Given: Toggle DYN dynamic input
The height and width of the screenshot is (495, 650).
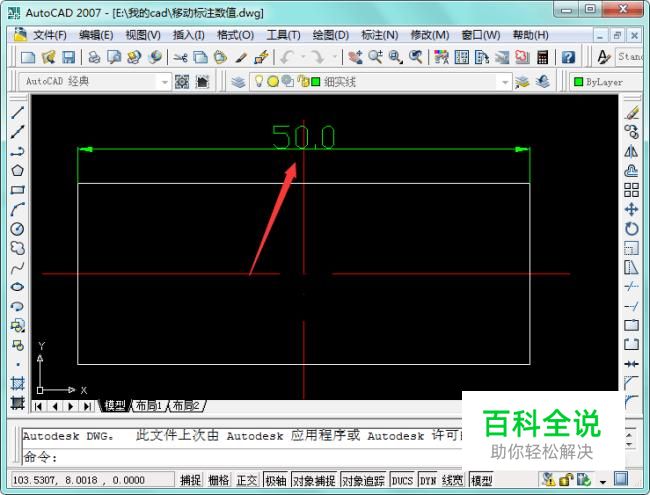Looking at the screenshot, I should [x=428, y=480].
